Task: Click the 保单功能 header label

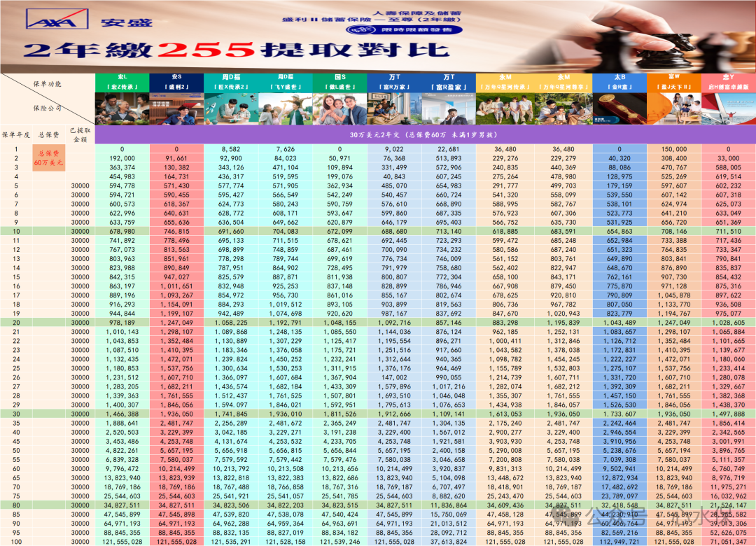Action: (x=48, y=84)
